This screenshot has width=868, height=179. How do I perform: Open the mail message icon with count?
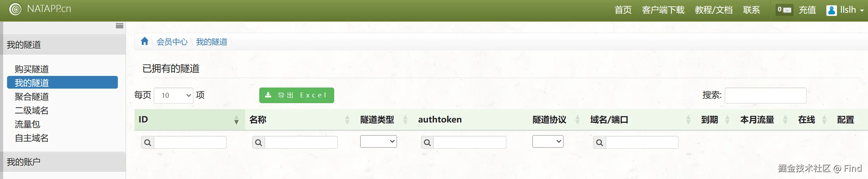click(x=784, y=10)
